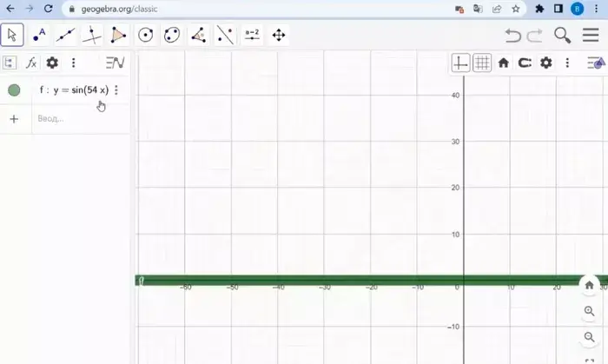
Task: Open the fx function description style
Action: pyautogui.click(x=31, y=63)
